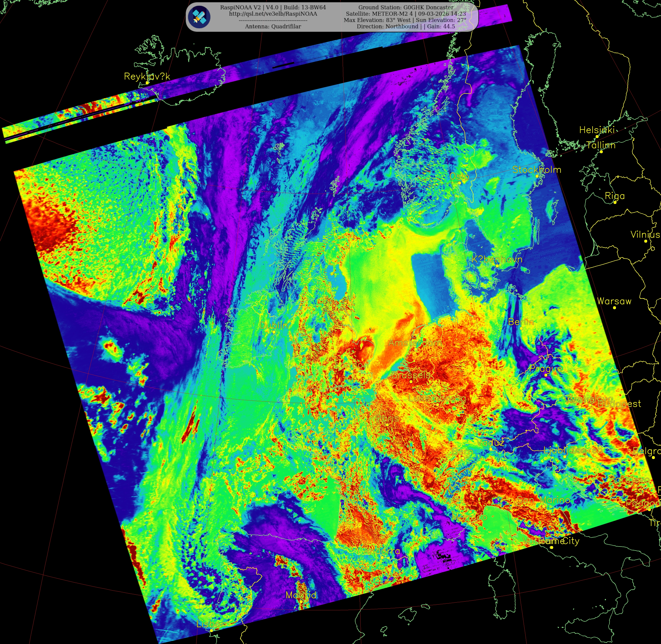Click the Lisbon city marker dot

tap(212, 630)
